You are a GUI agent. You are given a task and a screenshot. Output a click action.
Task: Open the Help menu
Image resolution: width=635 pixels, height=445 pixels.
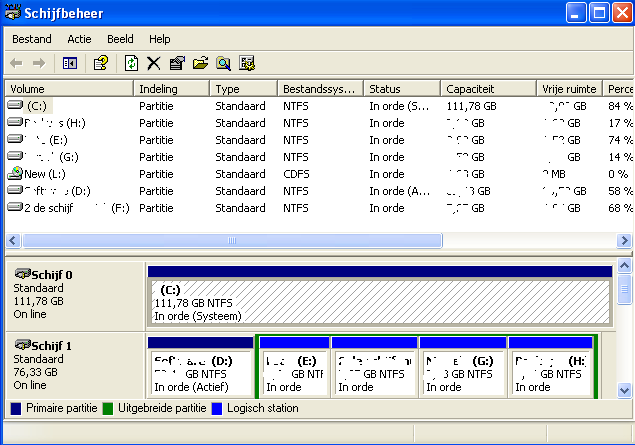click(160, 39)
